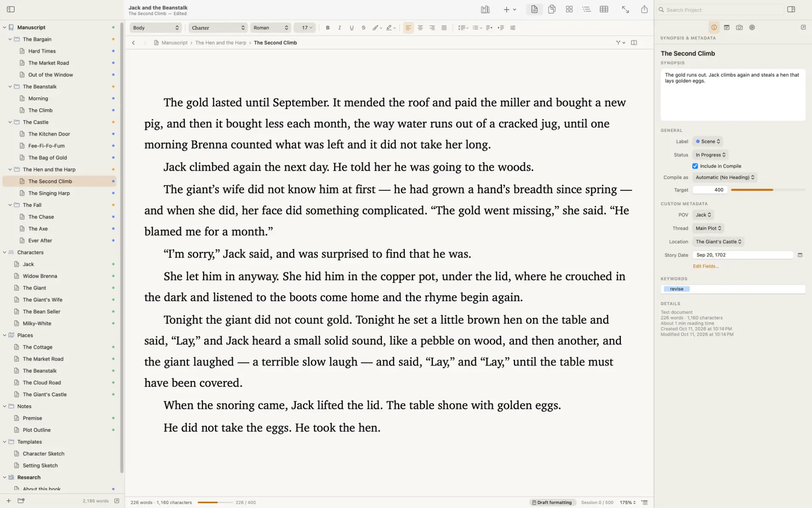Click the Search Project field
This screenshot has width=812, height=508.
(x=721, y=10)
